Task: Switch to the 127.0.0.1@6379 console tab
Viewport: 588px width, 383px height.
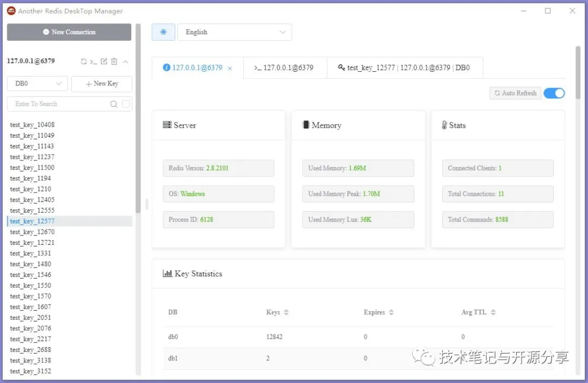Action: tap(285, 68)
